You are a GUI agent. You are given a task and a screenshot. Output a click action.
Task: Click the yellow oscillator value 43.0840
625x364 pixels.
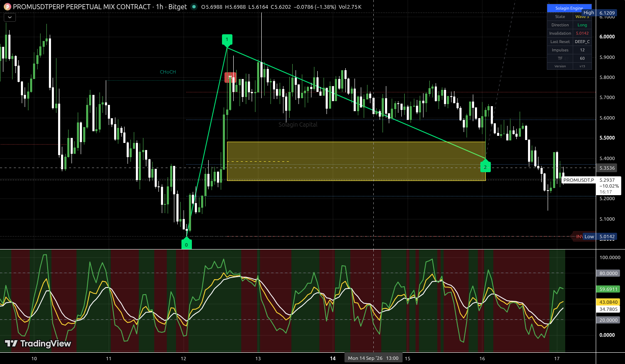pos(608,302)
